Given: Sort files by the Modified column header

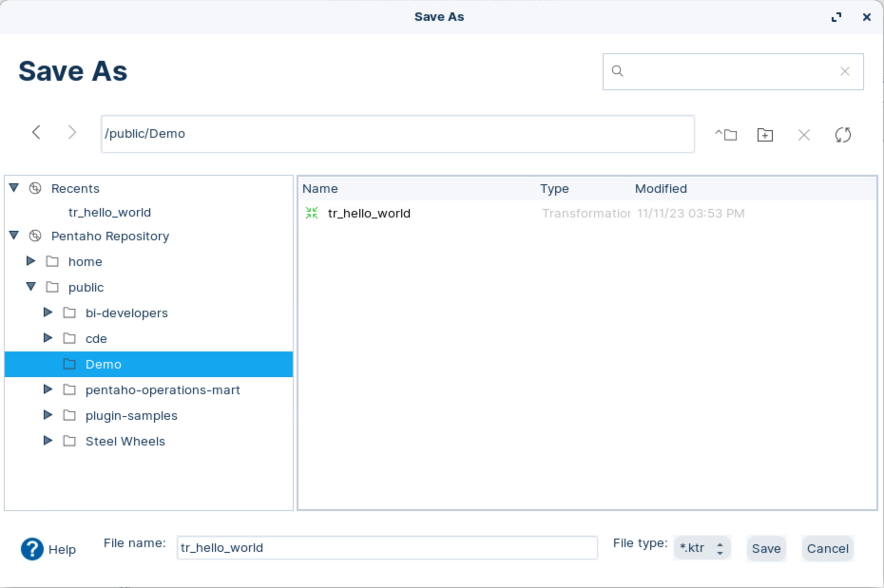Looking at the screenshot, I should (x=661, y=189).
